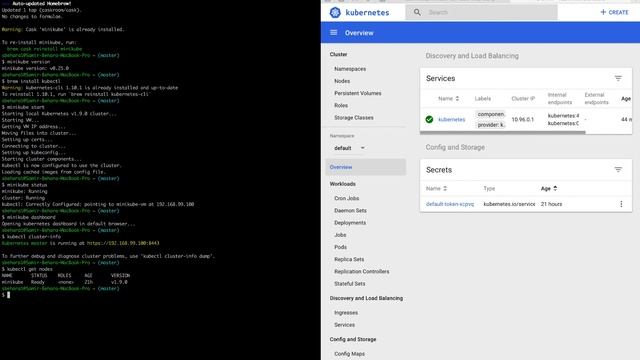
Task: Toggle the hamburger navigation menu icon
Action: pos(333,33)
